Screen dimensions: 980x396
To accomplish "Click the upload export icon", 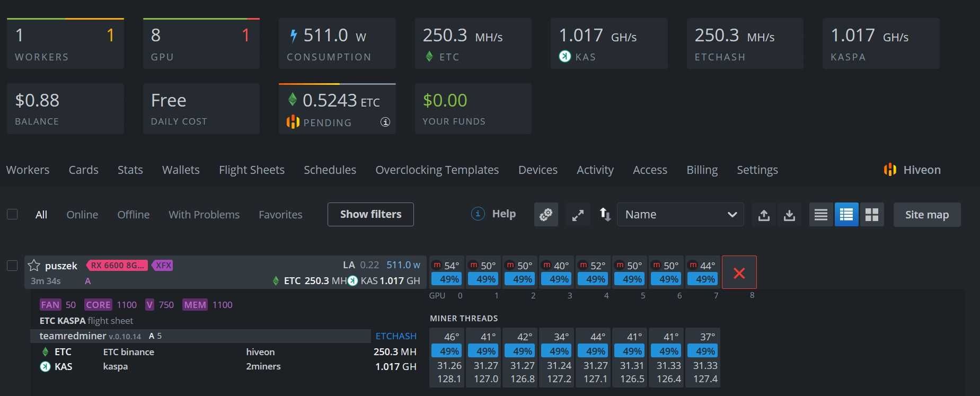I will tap(764, 215).
